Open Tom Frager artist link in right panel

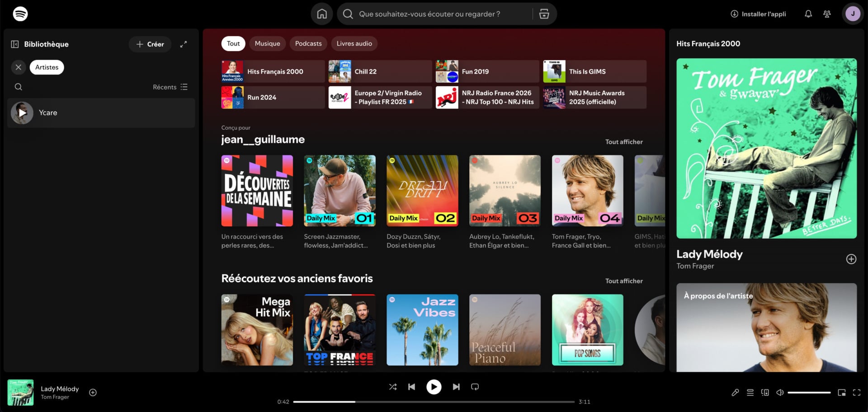(695, 266)
